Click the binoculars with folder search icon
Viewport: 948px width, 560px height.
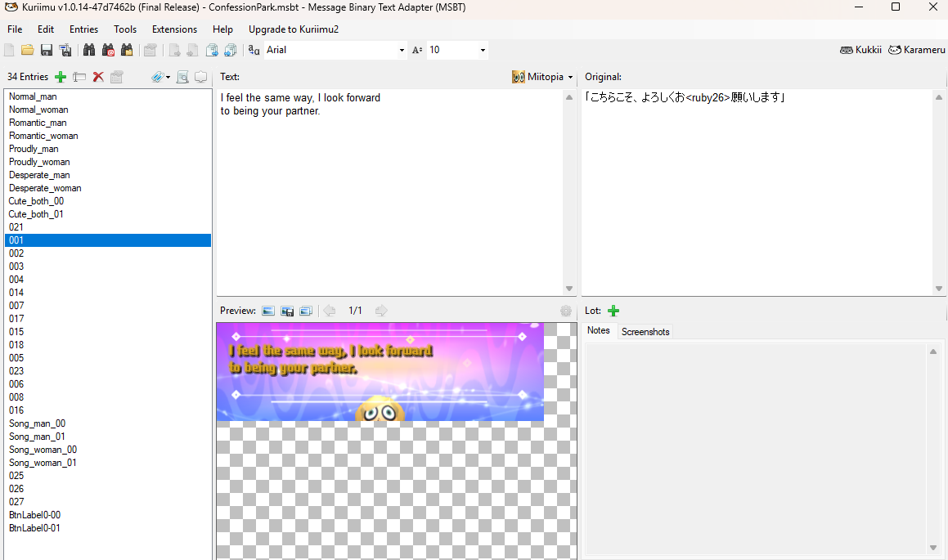click(x=127, y=50)
